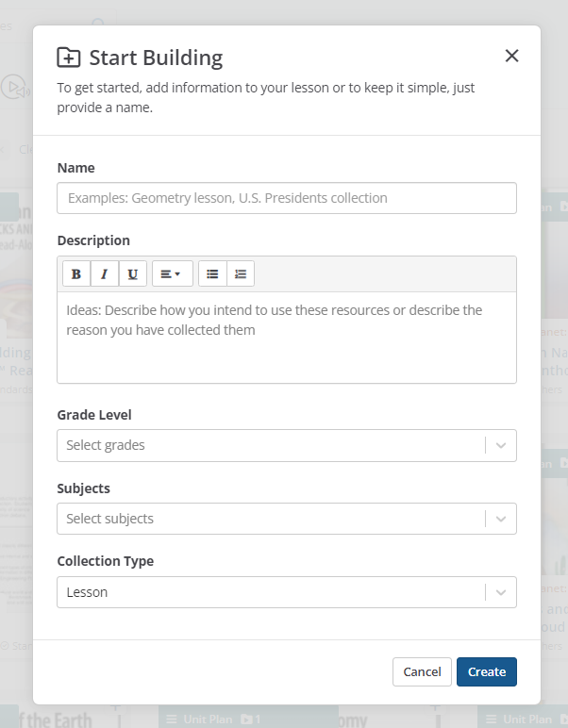568x728 pixels.
Task: Click the Unit Plan label in background
Action: coord(207,719)
